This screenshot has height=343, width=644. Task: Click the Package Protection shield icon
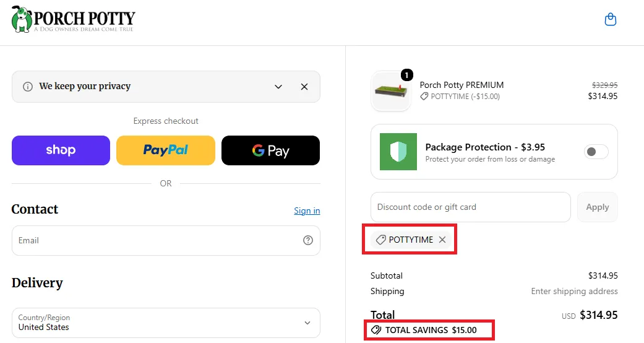coord(398,151)
